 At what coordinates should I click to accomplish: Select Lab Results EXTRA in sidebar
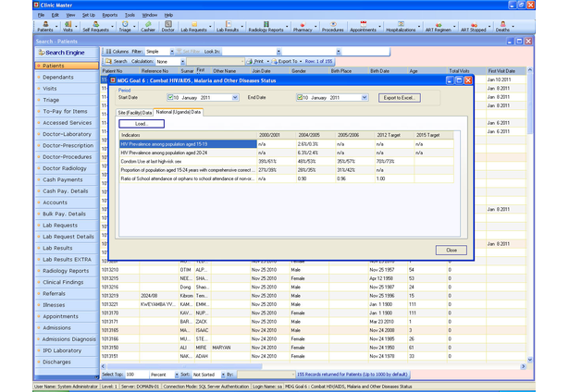(67, 259)
